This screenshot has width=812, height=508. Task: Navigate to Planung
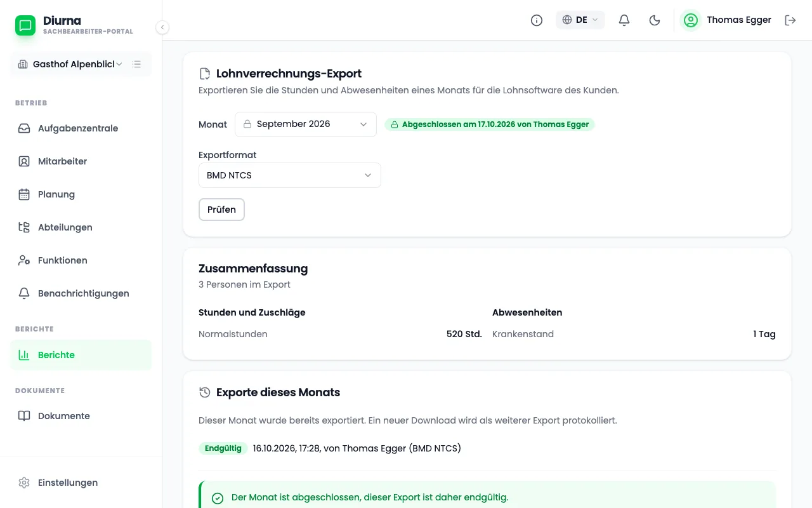81,194
